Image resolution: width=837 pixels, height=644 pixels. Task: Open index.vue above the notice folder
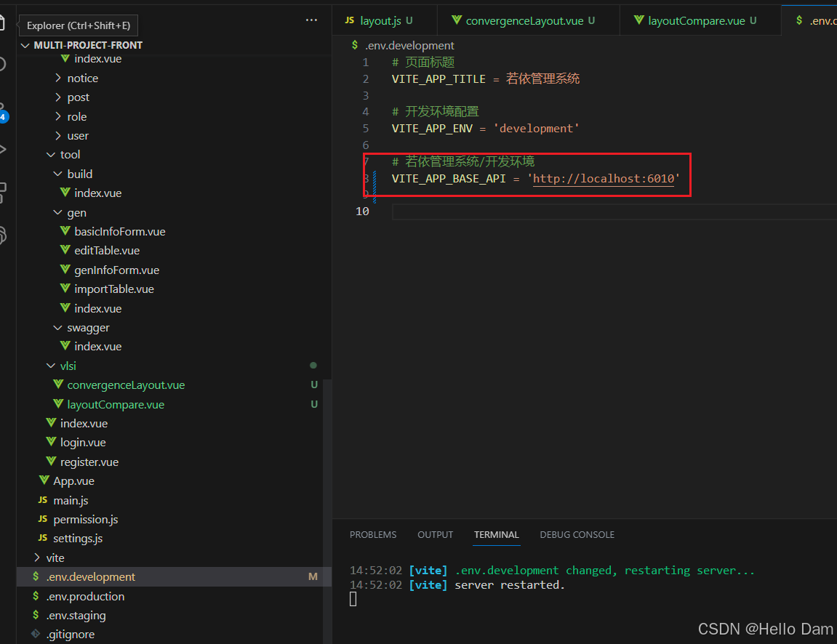coord(97,59)
